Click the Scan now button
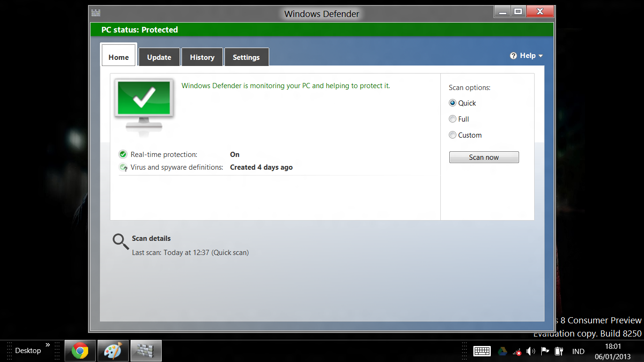 pyautogui.click(x=484, y=157)
